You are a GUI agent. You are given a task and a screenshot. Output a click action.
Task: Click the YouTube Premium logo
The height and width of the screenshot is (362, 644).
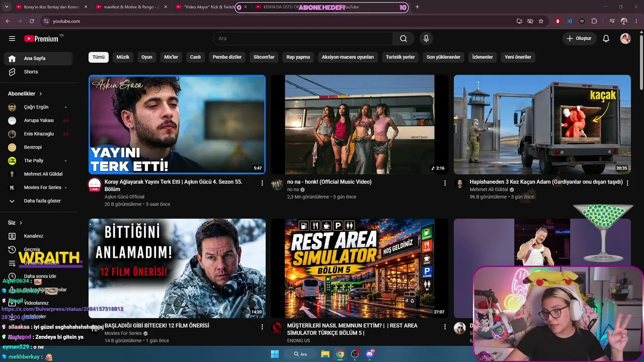coord(41,39)
